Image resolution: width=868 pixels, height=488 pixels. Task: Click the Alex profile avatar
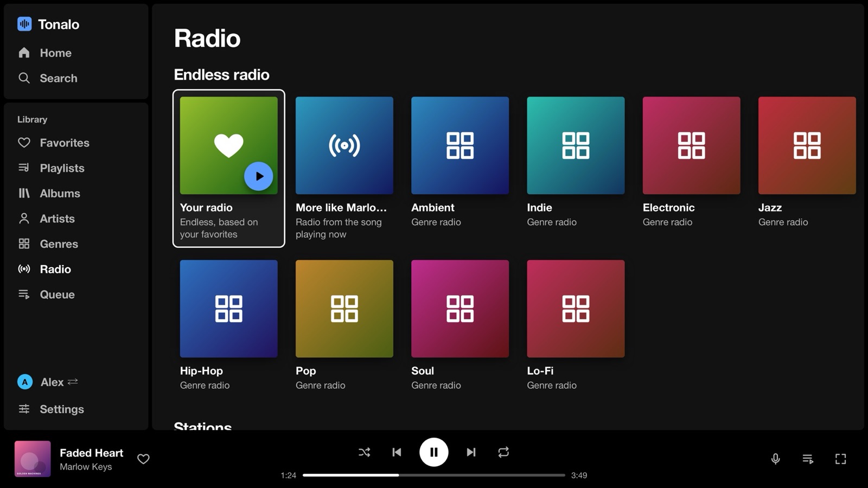point(25,382)
